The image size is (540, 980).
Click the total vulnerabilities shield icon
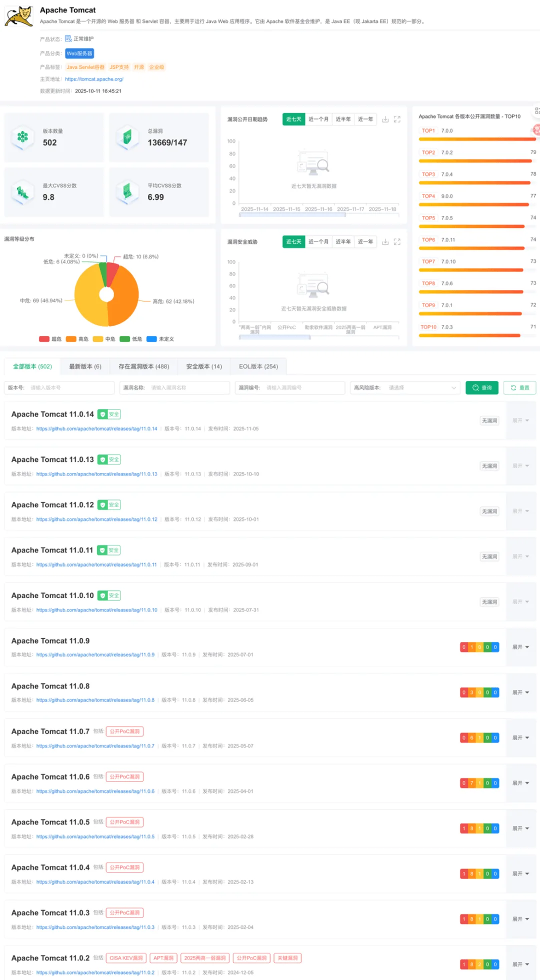tap(127, 137)
